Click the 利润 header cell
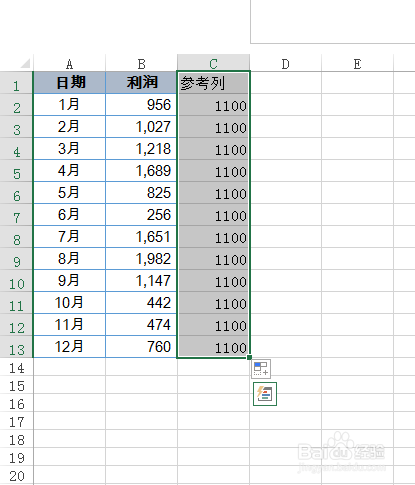The height and width of the screenshot is (485, 415). click(141, 83)
